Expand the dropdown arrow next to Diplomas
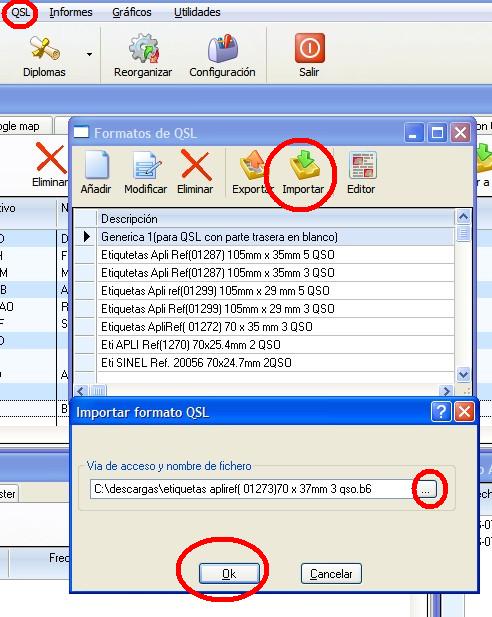492x617 pixels. (x=90, y=54)
